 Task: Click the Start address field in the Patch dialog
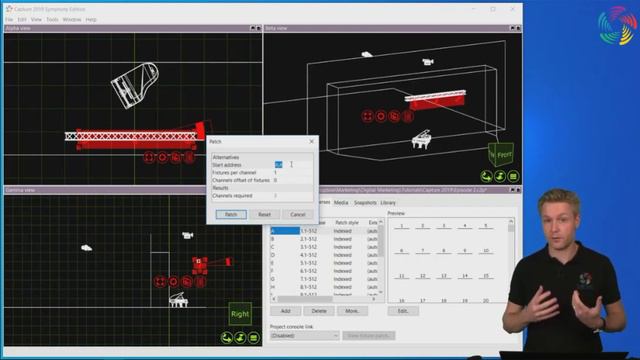tap(293, 165)
